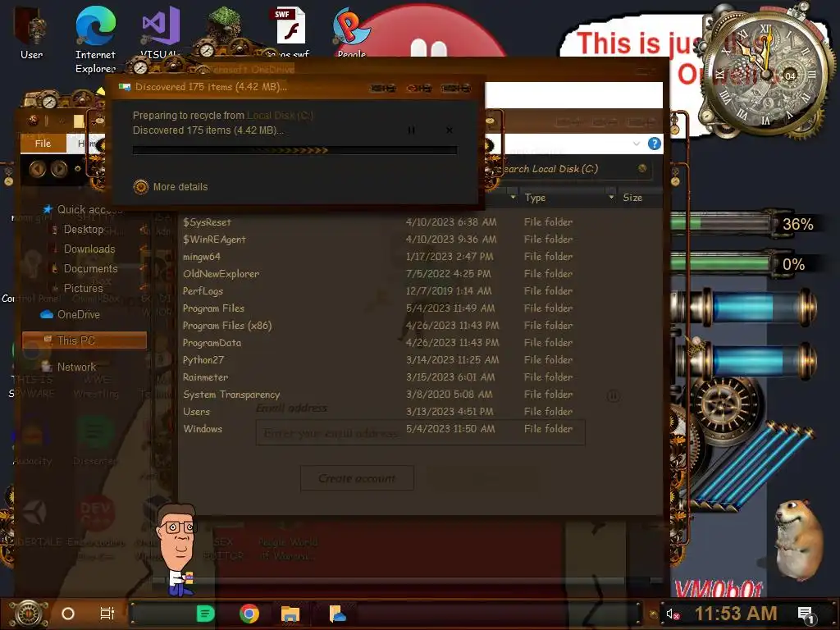
Task: Open Google Chrome from taskbar
Action: (x=249, y=614)
